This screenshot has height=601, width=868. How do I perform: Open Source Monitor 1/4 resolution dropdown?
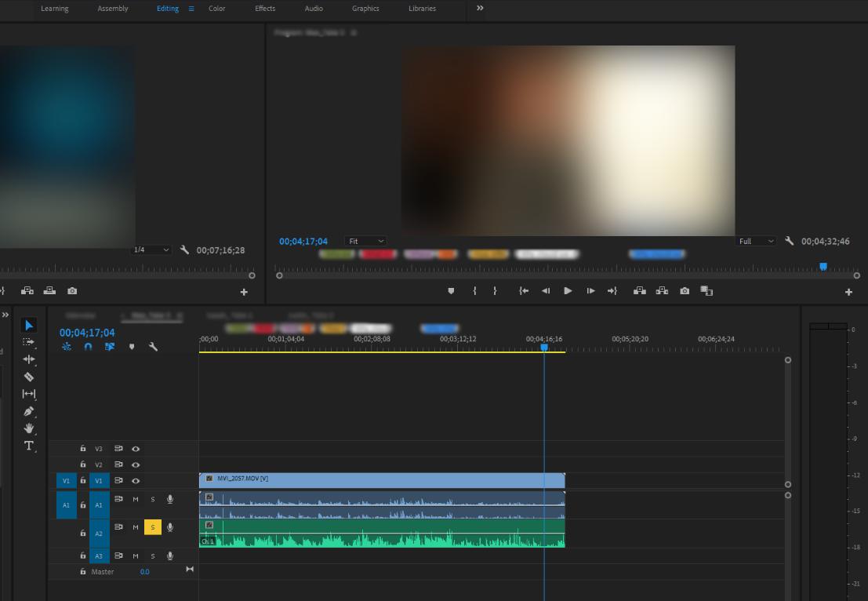[x=151, y=250]
